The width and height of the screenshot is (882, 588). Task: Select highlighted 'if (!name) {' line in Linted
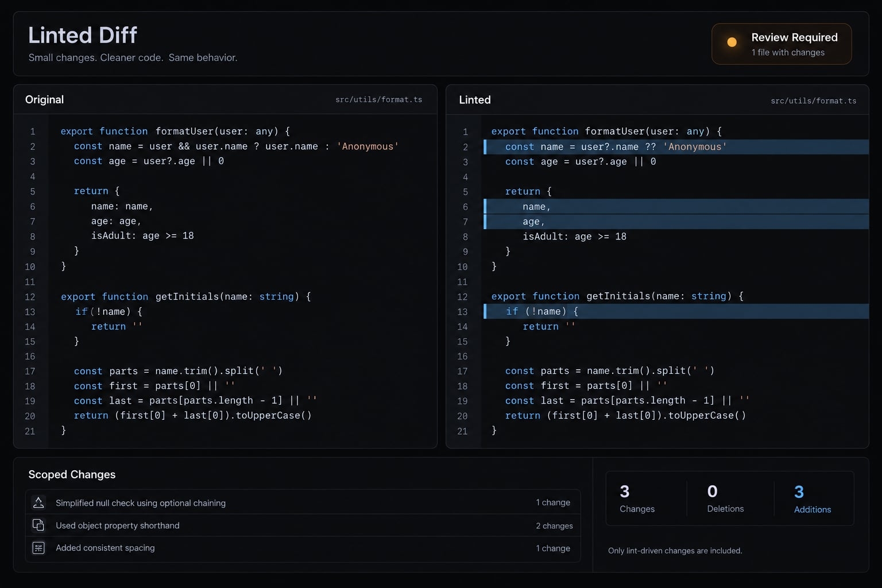(676, 311)
